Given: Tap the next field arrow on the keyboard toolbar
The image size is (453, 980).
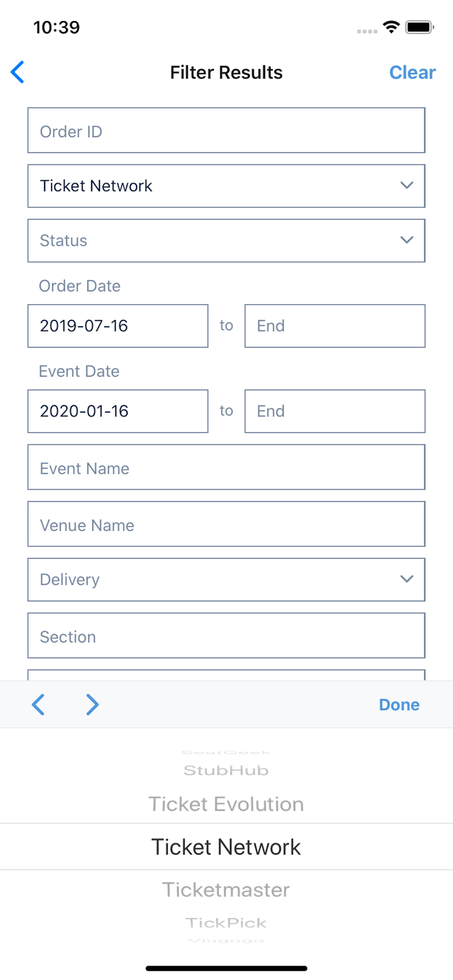Looking at the screenshot, I should point(92,705).
